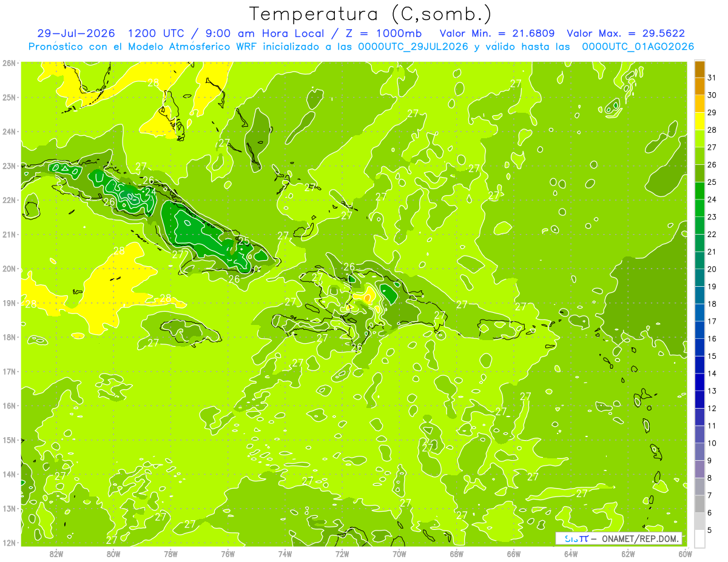Click the '1200 UTC' time text

(156, 33)
